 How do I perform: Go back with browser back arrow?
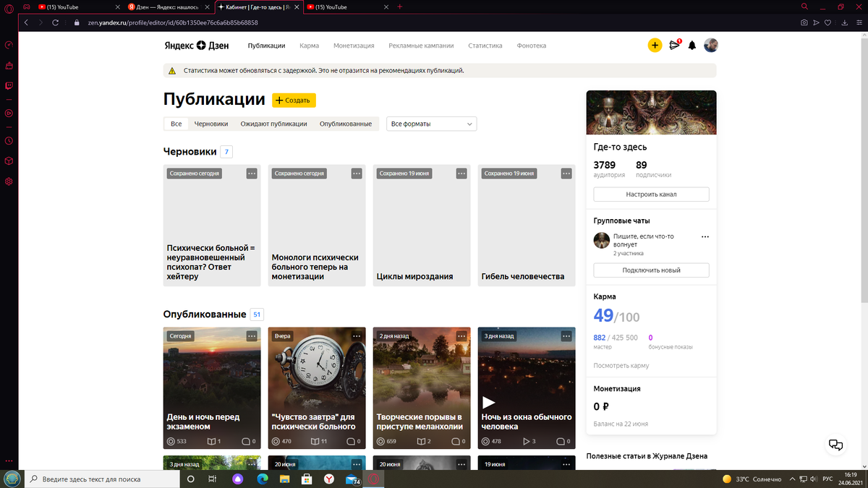[x=27, y=22]
